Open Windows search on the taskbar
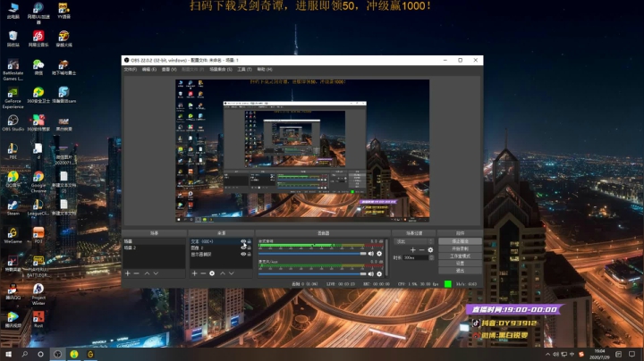Screen dimensions: 644x361 pyautogui.click(x=25, y=354)
